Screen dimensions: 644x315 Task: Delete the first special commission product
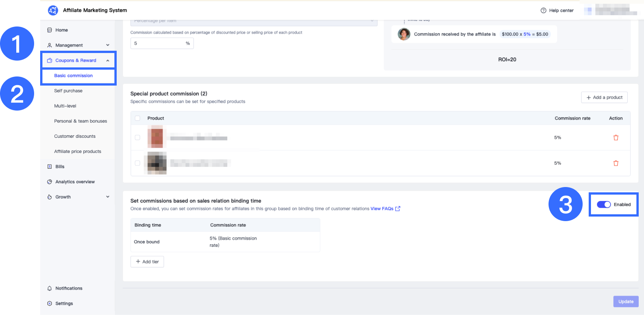tap(616, 138)
